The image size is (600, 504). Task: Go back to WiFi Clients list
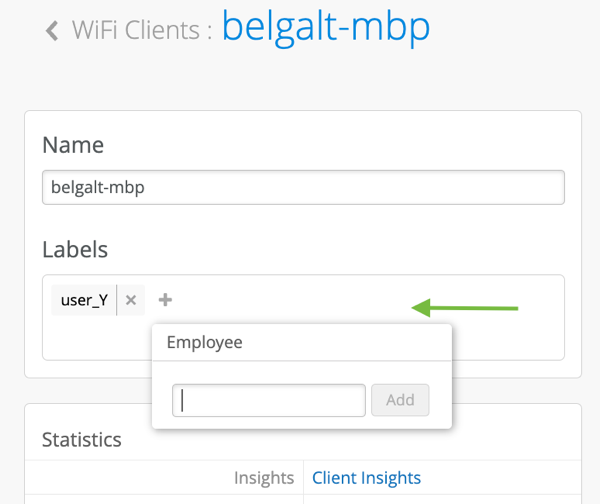(141, 30)
